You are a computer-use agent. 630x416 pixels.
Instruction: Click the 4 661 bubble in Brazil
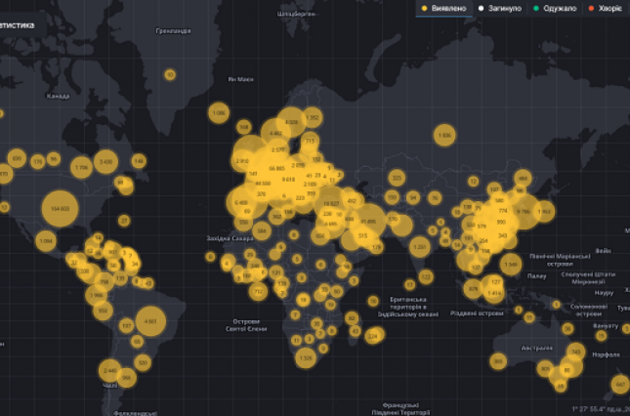[149, 321]
